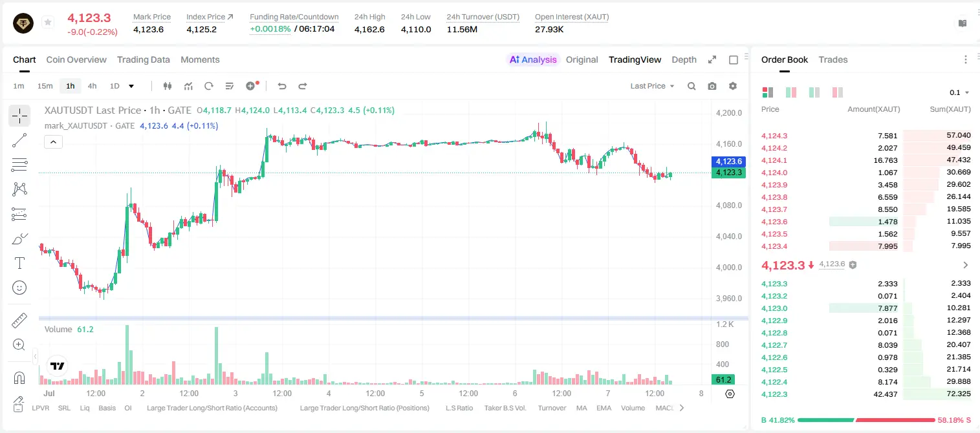Collapse the chart legend with the chevron

click(x=54, y=142)
